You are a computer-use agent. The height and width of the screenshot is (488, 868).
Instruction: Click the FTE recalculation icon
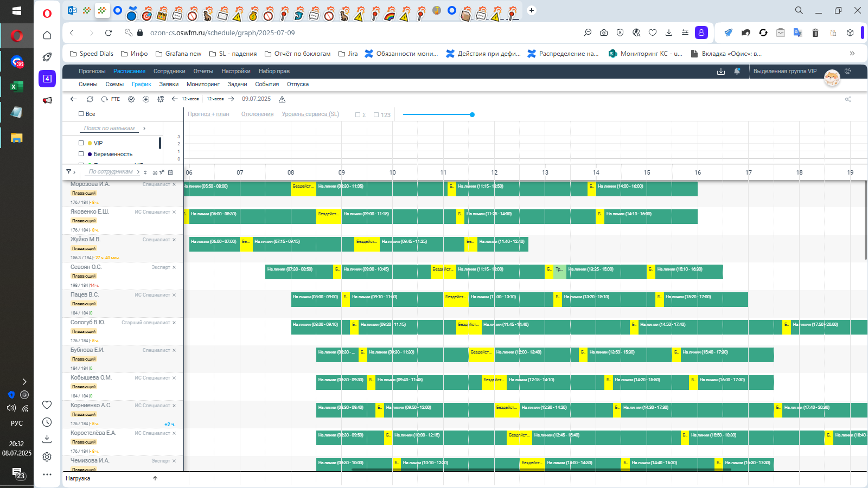click(x=104, y=99)
